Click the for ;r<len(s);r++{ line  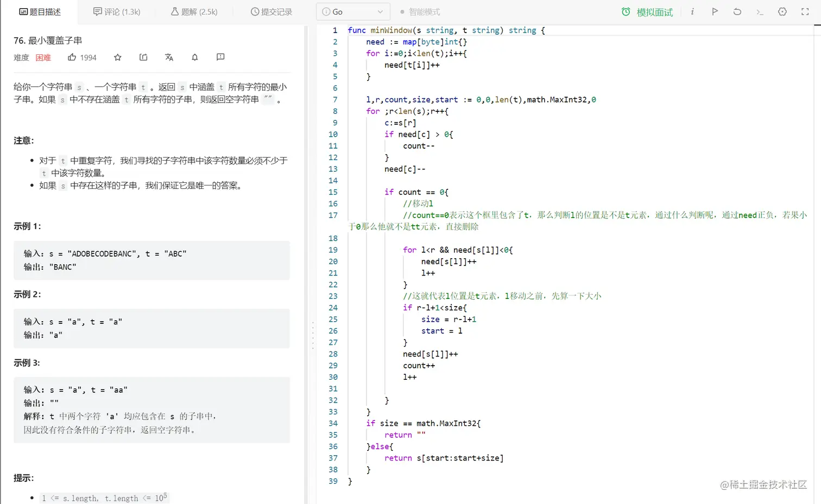click(x=407, y=111)
